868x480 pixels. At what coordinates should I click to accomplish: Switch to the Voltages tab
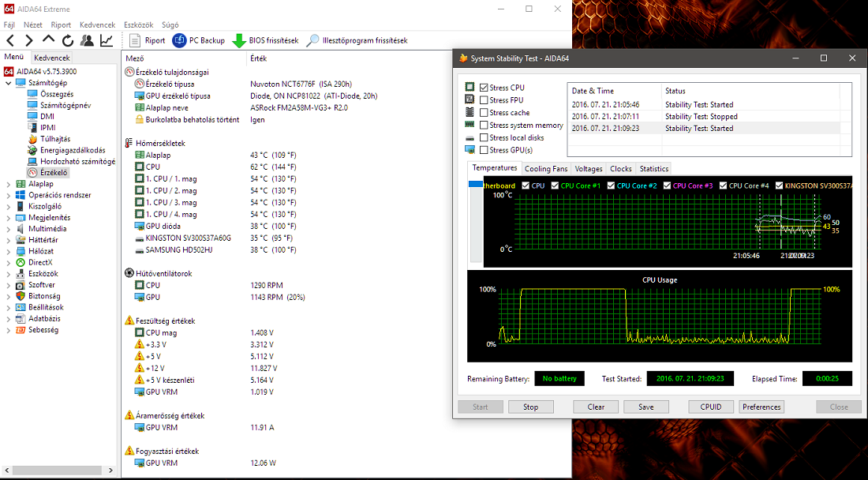pos(589,169)
